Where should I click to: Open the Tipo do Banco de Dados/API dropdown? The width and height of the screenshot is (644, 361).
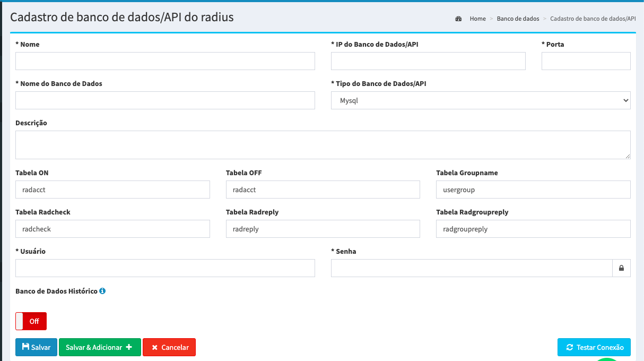[x=480, y=100]
